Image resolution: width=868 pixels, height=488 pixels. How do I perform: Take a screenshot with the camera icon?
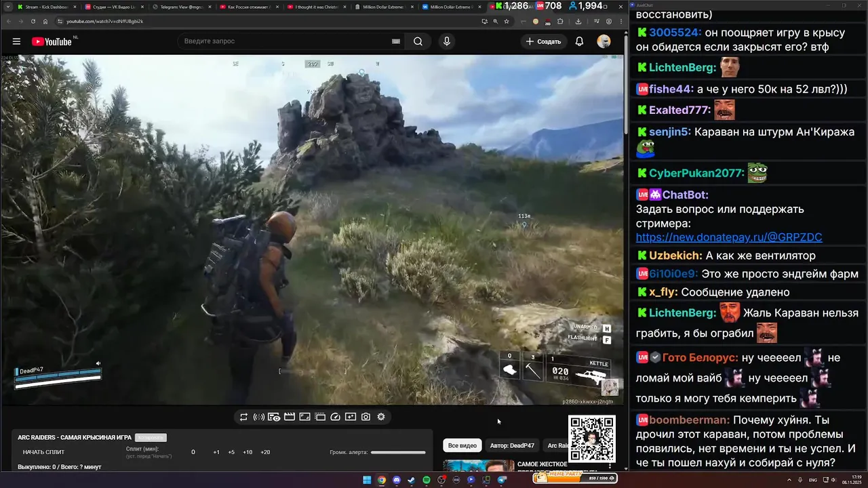click(x=366, y=417)
